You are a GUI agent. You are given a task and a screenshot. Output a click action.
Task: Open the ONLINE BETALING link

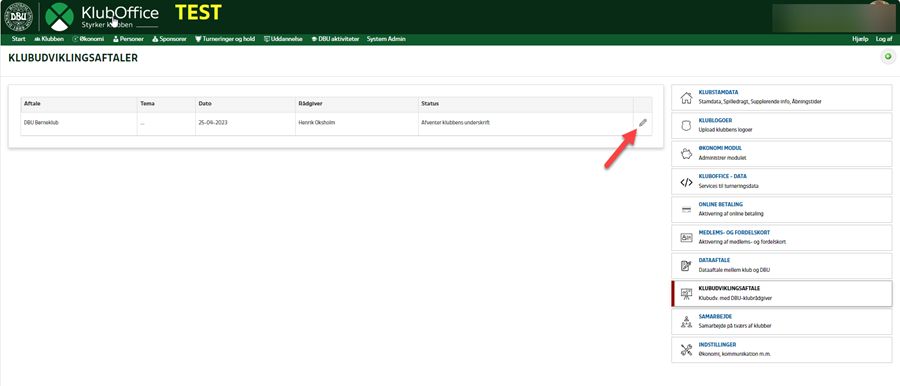tap(721, 204)
